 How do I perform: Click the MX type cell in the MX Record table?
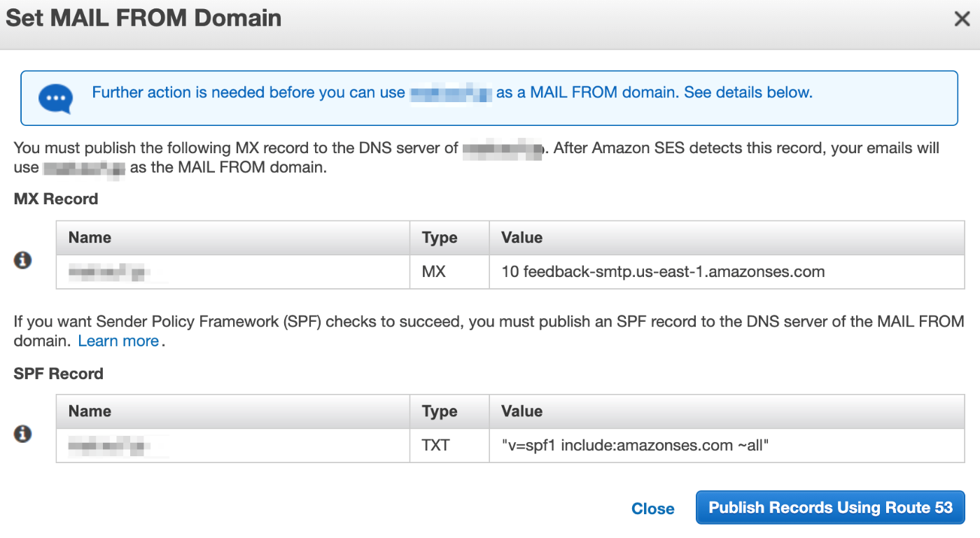tap(449, 272)
